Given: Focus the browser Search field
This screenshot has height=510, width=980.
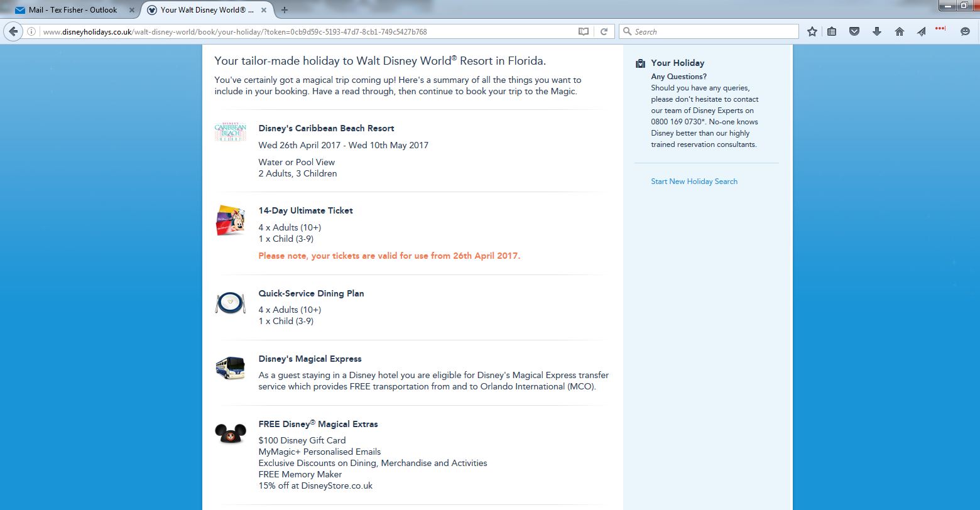Looking at the screenshot, I should (x=709, y=31).
